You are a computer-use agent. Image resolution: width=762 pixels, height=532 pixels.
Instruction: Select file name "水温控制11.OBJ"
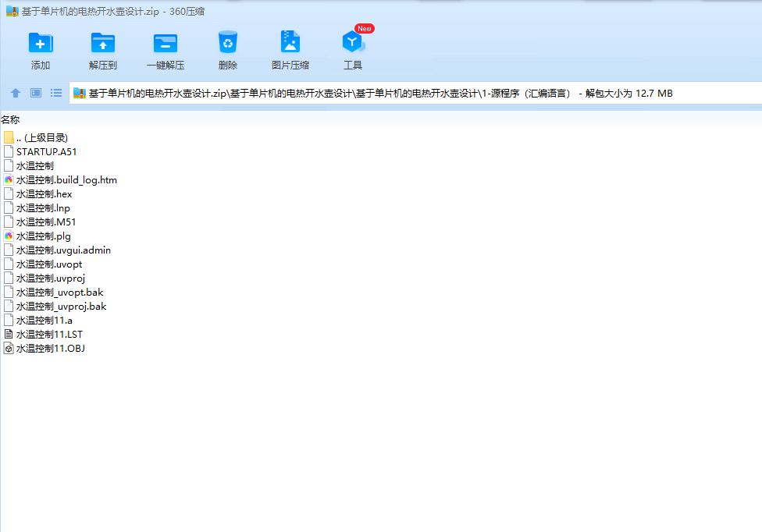(51, 349)
